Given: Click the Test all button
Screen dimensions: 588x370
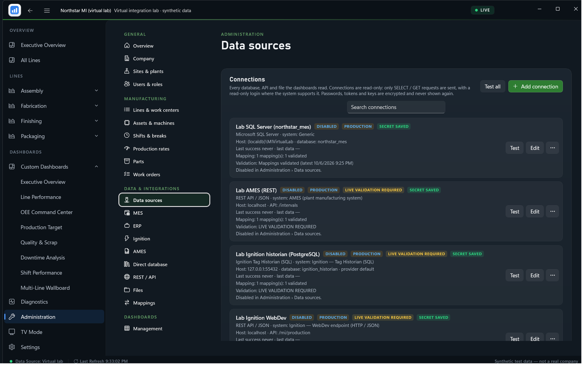Looking at the screenshot, I should click(x=492, y=87).
